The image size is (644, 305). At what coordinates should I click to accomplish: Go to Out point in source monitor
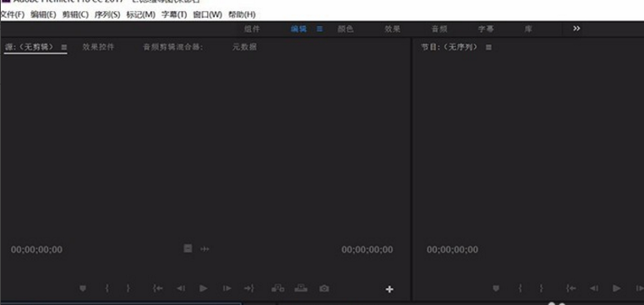tap(248, 289)
